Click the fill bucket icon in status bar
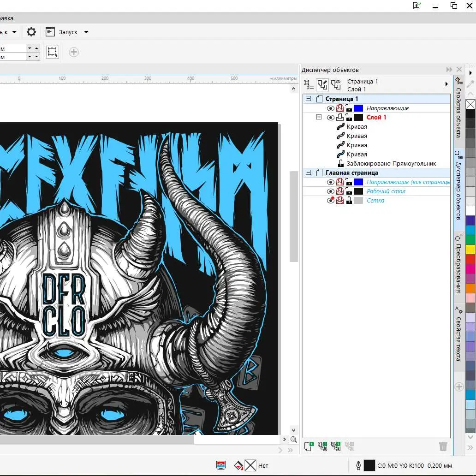This screenshot has height=476, width=476. (x=238, y=465)
